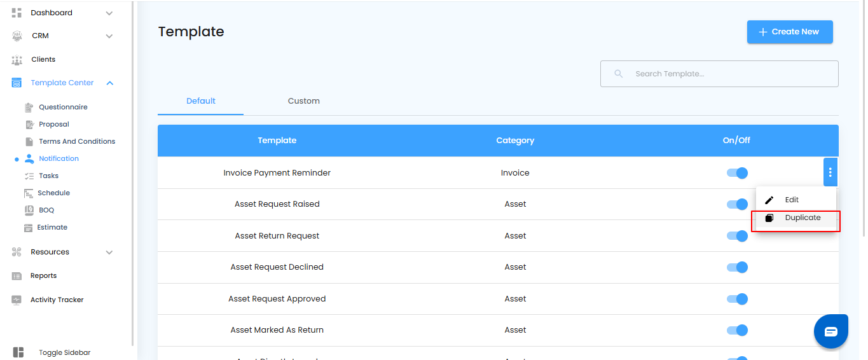
Task: Turn off Asset Request Approved switch
Action: [x=737, y=299]
